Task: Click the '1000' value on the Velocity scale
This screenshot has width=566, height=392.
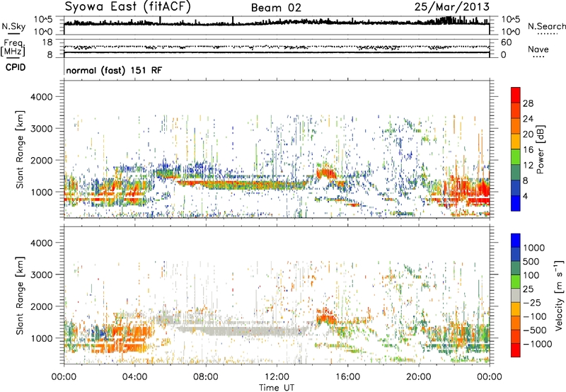Action: 533,248
